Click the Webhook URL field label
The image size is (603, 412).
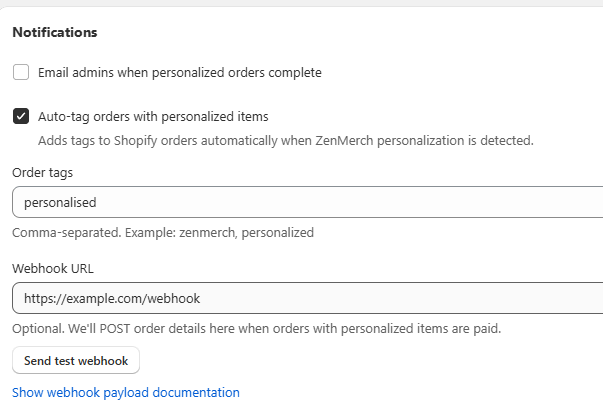pos(52,268)
